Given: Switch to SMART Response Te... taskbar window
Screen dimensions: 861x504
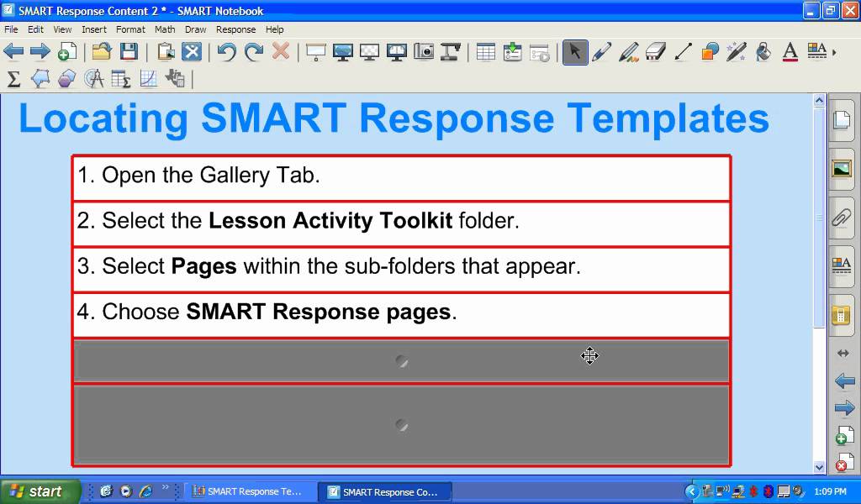Looking at the screenshot, I should (250, 492).
